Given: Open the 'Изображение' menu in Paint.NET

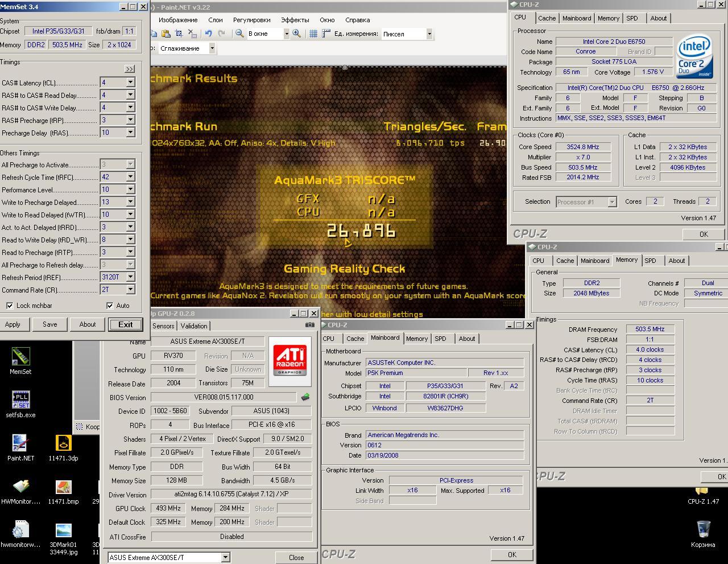Looking at the screenshot, I should pos(178,20).
